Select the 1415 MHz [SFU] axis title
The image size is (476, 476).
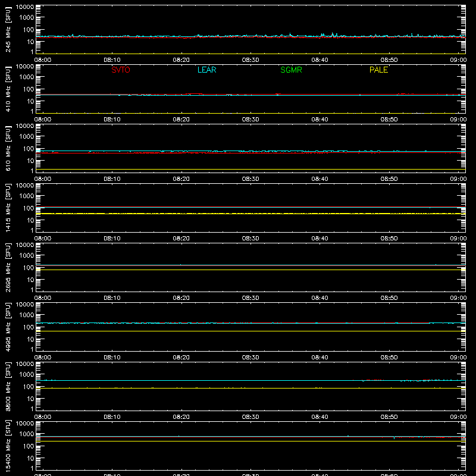click(x=8, y=208)
